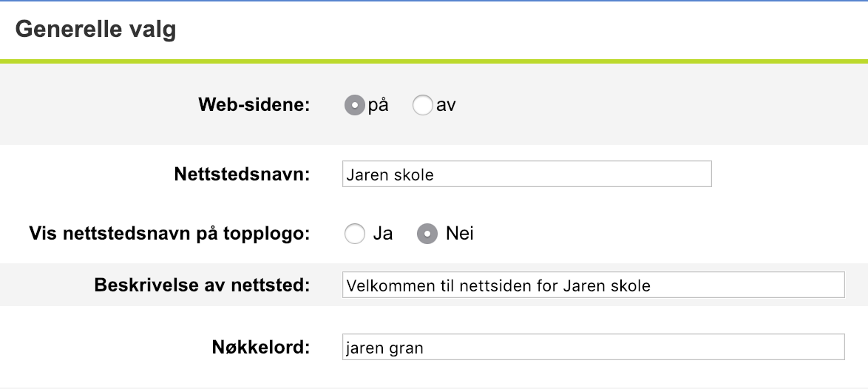Click the 'av' text beside the radio
868x389 pixels.
[x=446, y=106]
